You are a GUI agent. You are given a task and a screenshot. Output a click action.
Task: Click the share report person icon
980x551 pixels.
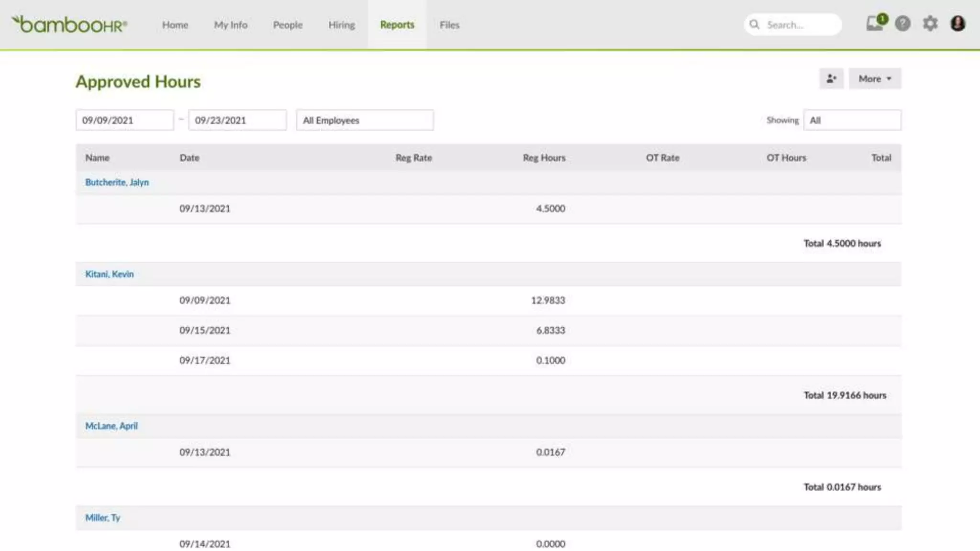[x=831, y=78]
